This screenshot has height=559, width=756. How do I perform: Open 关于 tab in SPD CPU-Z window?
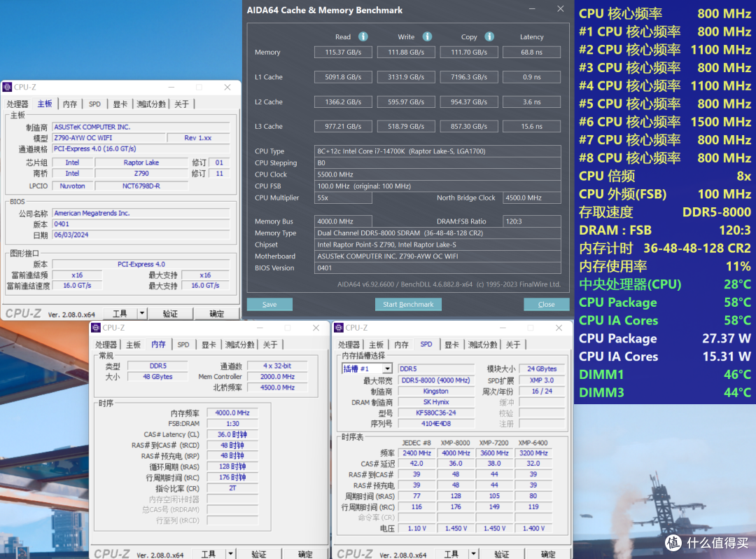click(513, 345)
